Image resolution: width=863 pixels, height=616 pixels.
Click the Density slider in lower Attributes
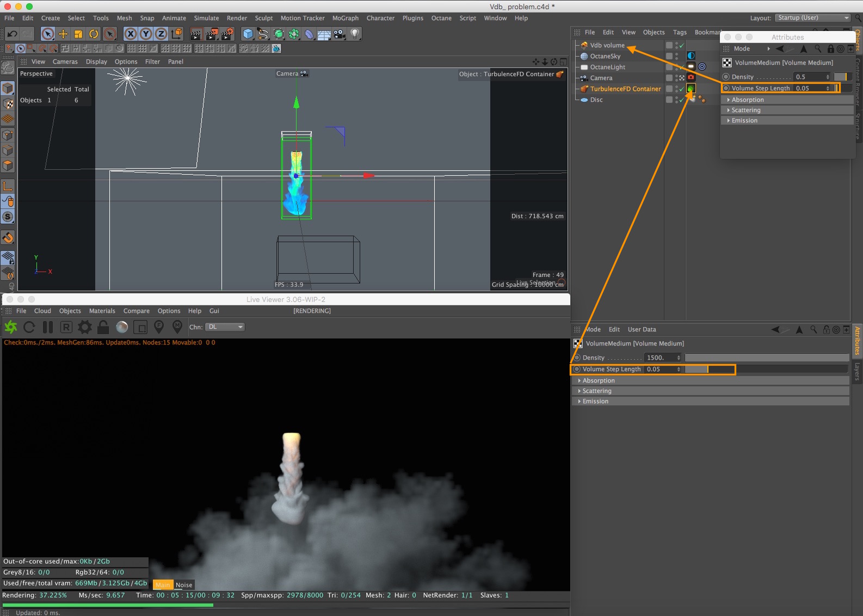coord(767,358)
